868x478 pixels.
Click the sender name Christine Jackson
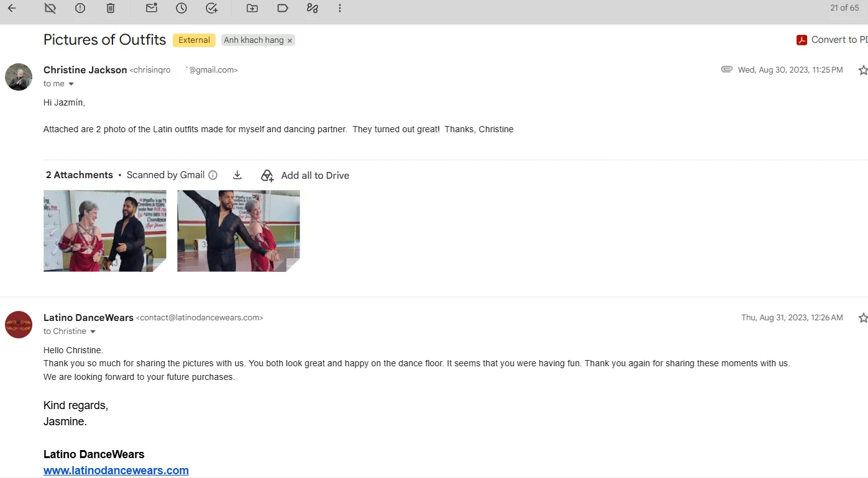(85, 70)
